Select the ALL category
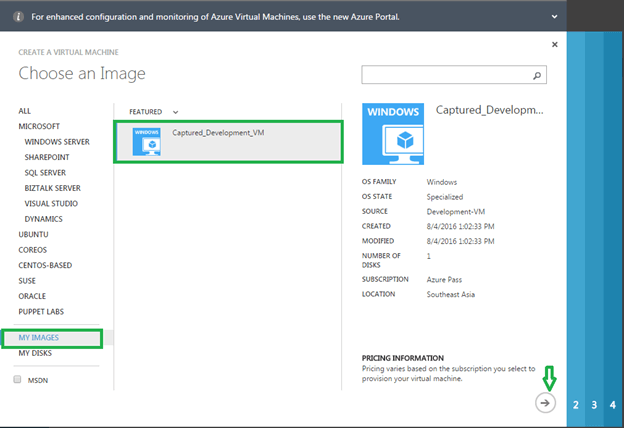Viewport: 624px width, 428px height. 24,111
